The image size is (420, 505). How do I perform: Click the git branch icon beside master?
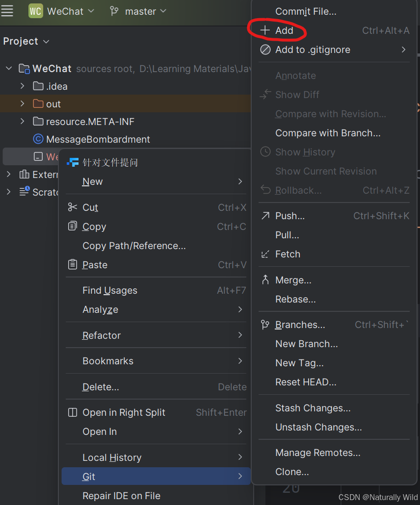pyautogui.click(x=114, y=11)
